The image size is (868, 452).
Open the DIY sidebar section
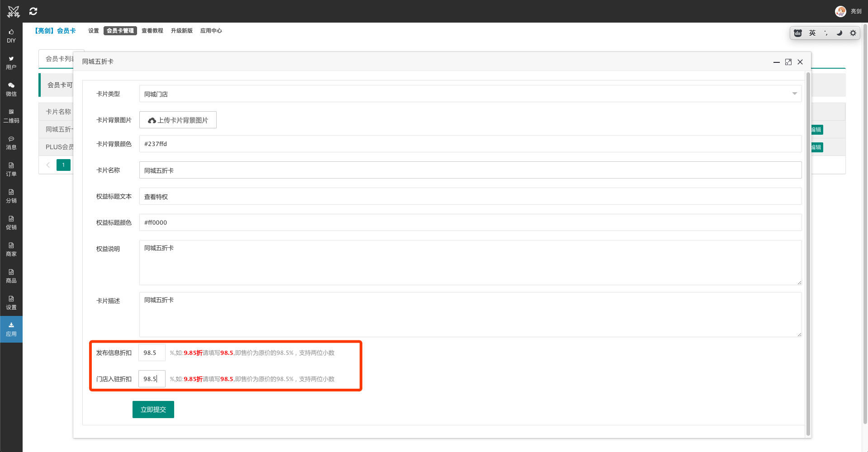(11, 36)
